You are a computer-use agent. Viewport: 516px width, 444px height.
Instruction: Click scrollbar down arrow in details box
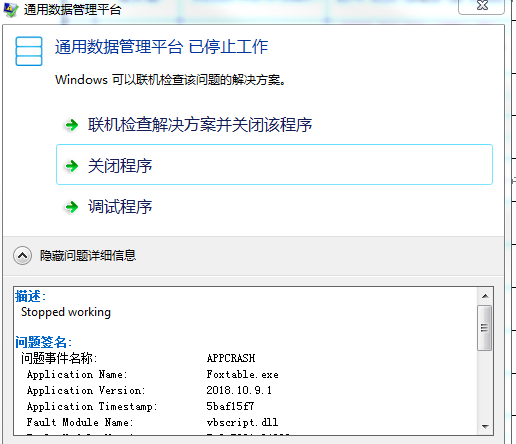(485, 426)
